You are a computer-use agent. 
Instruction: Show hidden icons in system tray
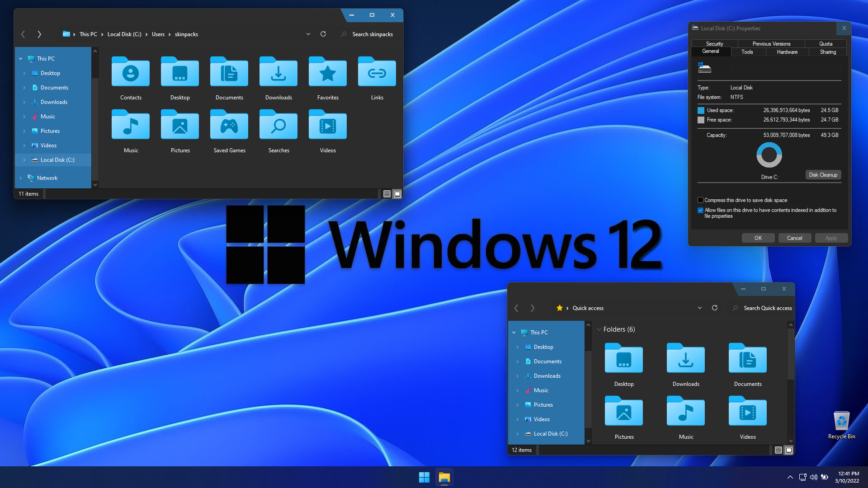click(790, 477)
